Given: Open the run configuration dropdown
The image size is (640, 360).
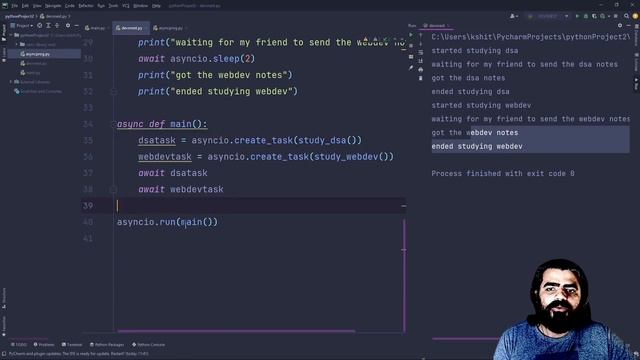Looking at the screenshot, I should point(549,16).
